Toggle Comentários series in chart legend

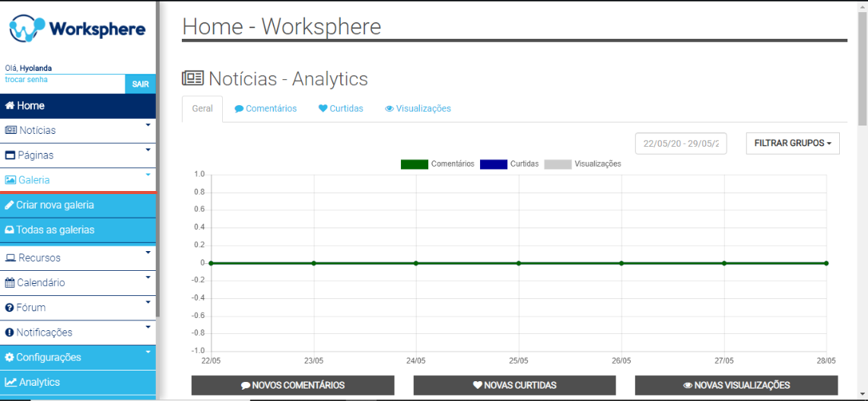click(437, 164)
